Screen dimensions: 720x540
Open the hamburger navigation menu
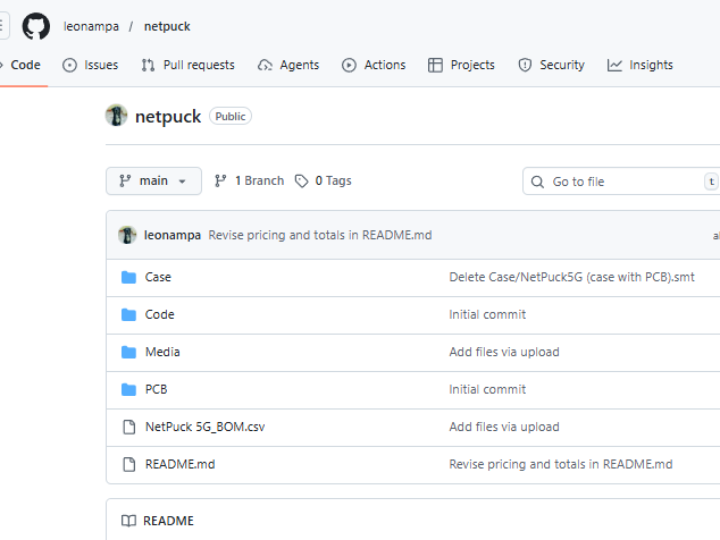[4, 26]
